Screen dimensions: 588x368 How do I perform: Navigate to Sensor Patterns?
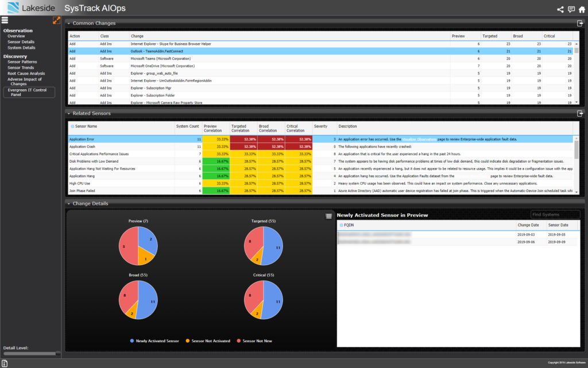[22, 62]
